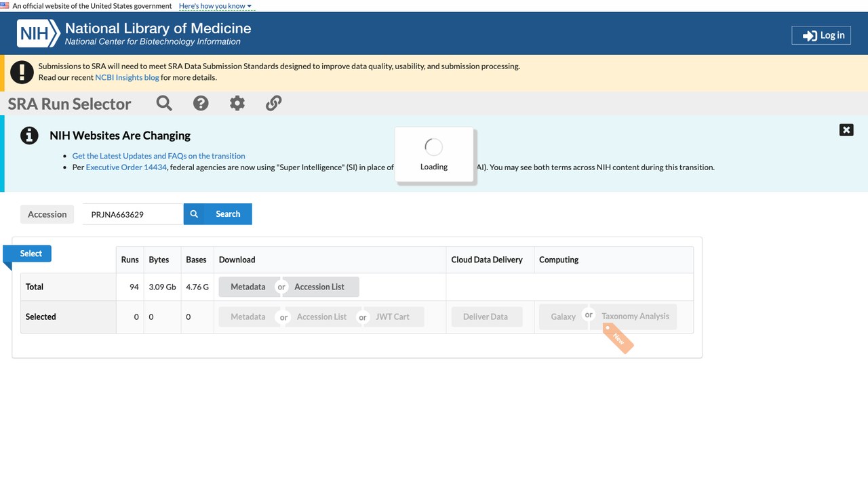Click the Total bytes value 3.09 Gb

point(162,287)
